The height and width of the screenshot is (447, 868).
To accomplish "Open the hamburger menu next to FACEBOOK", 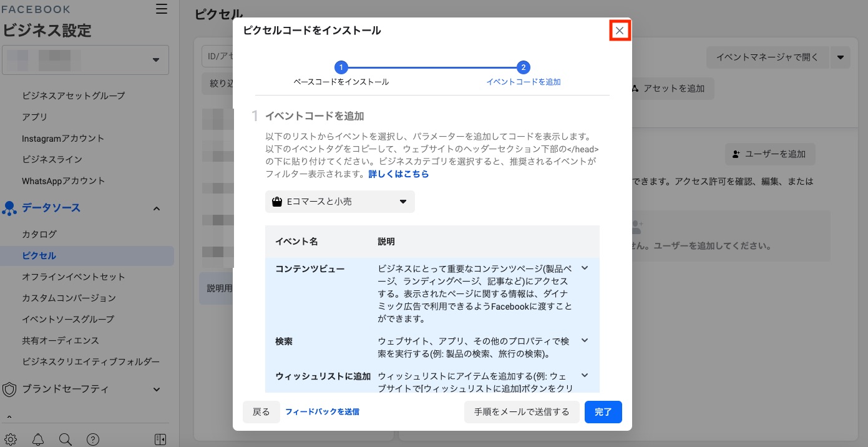I will pyautogui.click(x=162, y=9).
